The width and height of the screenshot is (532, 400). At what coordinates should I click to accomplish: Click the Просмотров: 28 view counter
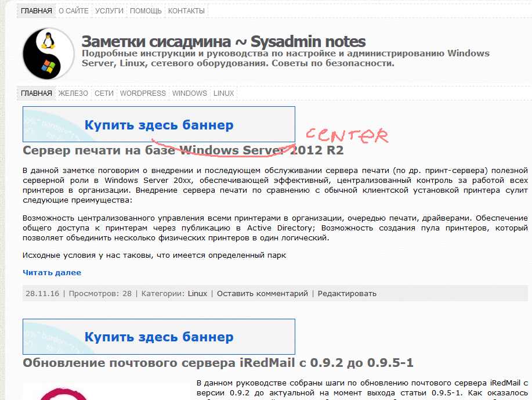click(100, 293)
